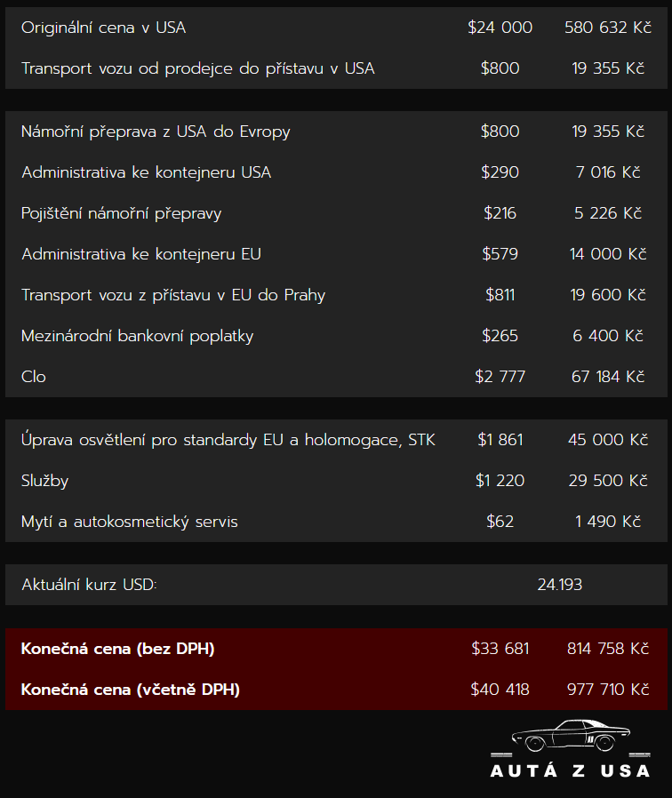Click the Námořní přeprava z USA do Evropy label
Image resolution: width=672 pixels, height=798 pixels.
pos(156,132)
